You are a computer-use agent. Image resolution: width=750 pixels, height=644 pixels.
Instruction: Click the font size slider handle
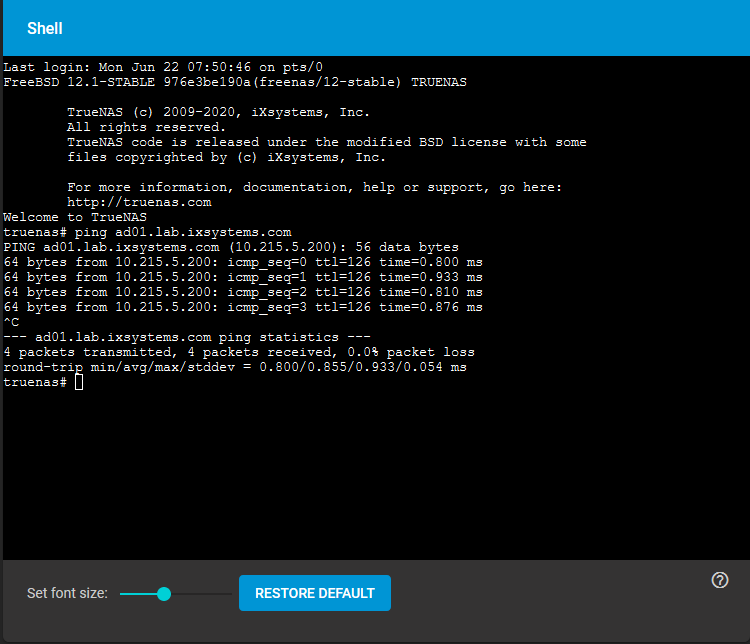click(164, 594)
